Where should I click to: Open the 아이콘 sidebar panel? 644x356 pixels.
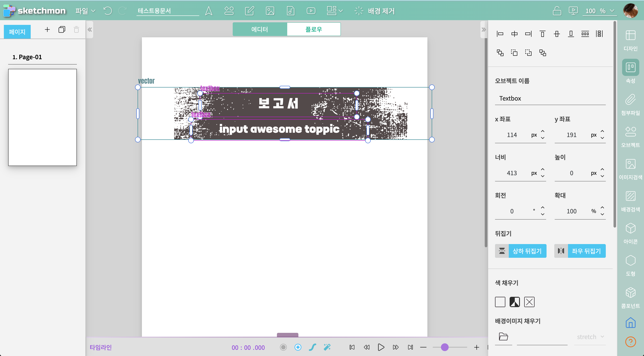pos(630,233)
